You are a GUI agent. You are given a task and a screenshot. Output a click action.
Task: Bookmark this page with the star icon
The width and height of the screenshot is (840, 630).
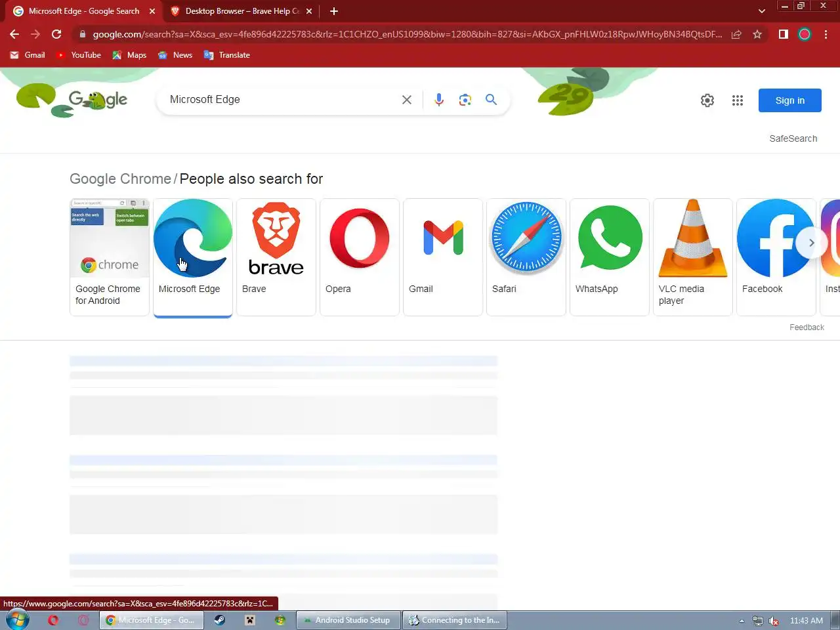point(757,34)
